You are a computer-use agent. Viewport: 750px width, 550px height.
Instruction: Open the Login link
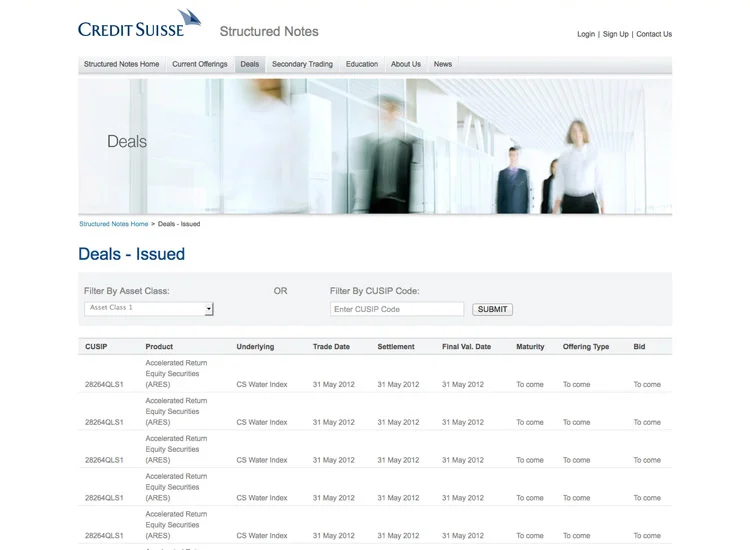point(585,34)
